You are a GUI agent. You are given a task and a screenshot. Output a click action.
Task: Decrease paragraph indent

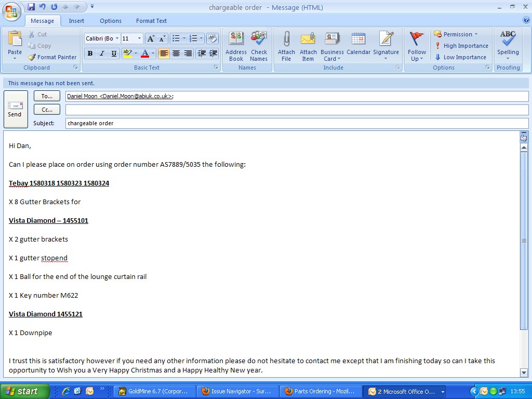coord(202,54)
